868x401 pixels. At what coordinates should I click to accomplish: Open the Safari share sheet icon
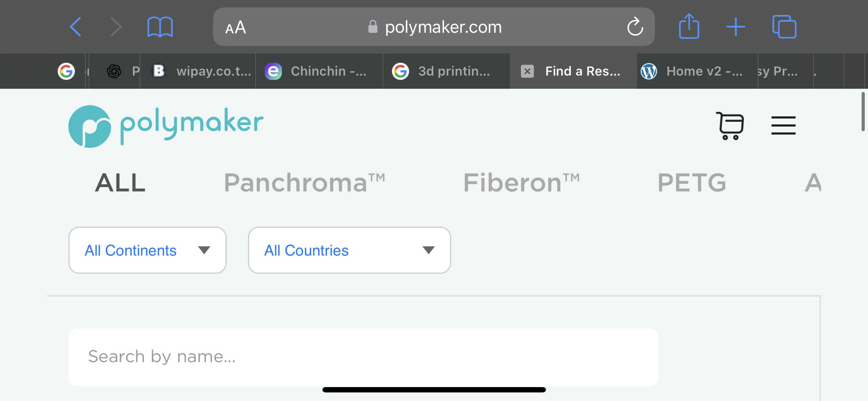tap(689, 26)
